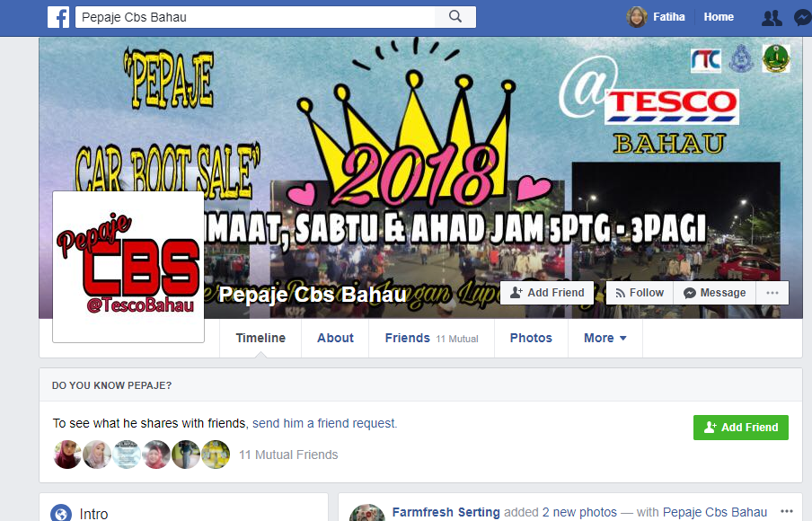Expand the More dropdown tab
Screen dimensions: 812x521
pyautogui.click(x=605, y=338)
